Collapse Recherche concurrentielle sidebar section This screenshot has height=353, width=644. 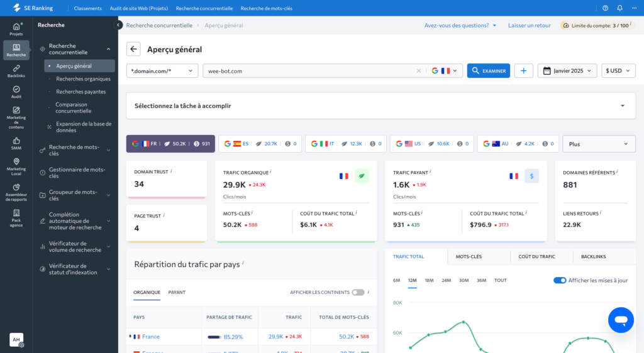click(x=108, y=49)
